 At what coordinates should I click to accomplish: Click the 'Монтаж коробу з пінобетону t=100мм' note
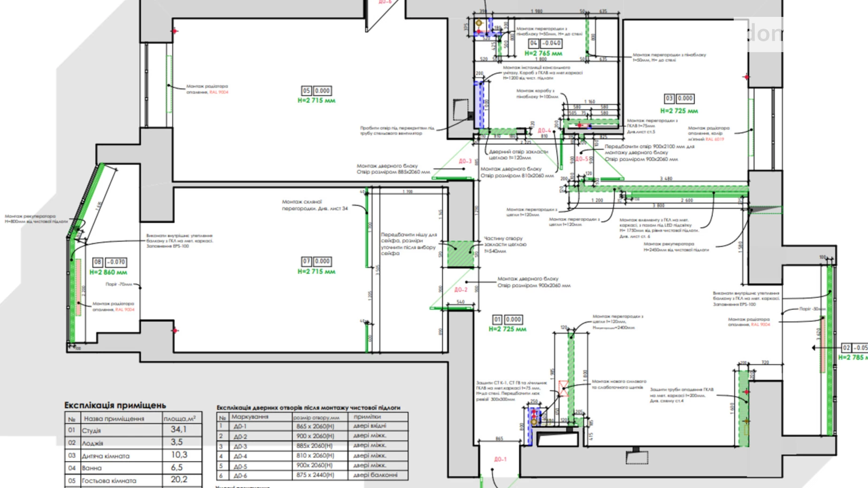pos(537,93)
